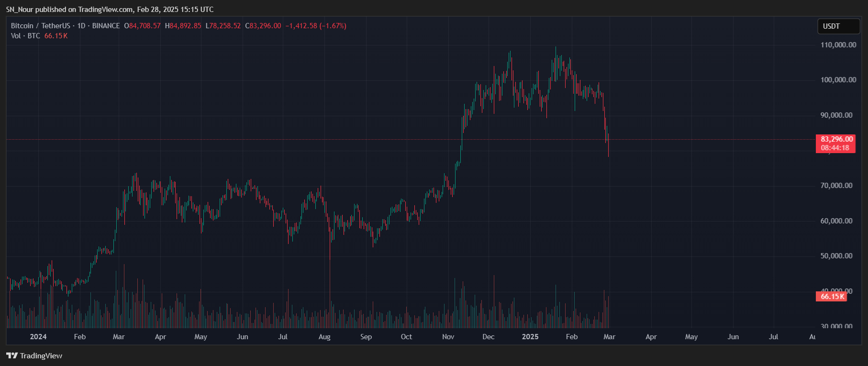Click the high value 84,892.85
The image size is (868, 366).
click(x=186, y=26)
